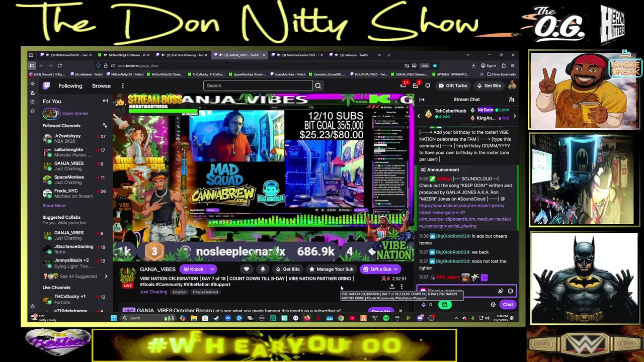
Task: Open the Browse page
Action: pos(101,86)
